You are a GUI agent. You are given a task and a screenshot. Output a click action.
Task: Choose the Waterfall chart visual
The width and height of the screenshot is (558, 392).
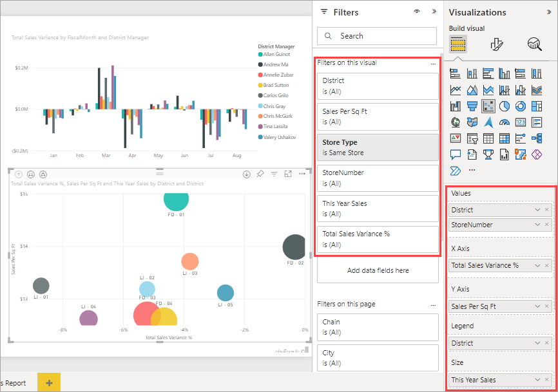coord(455,106)
